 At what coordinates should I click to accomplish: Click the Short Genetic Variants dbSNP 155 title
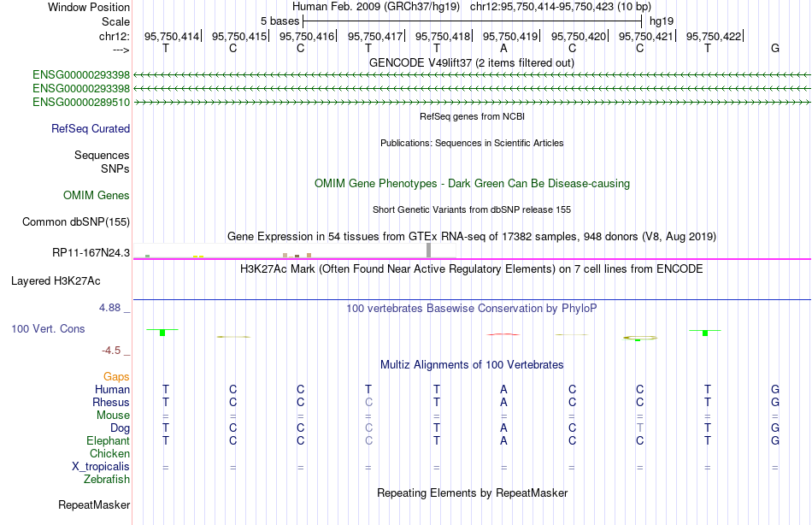point(472,209)
